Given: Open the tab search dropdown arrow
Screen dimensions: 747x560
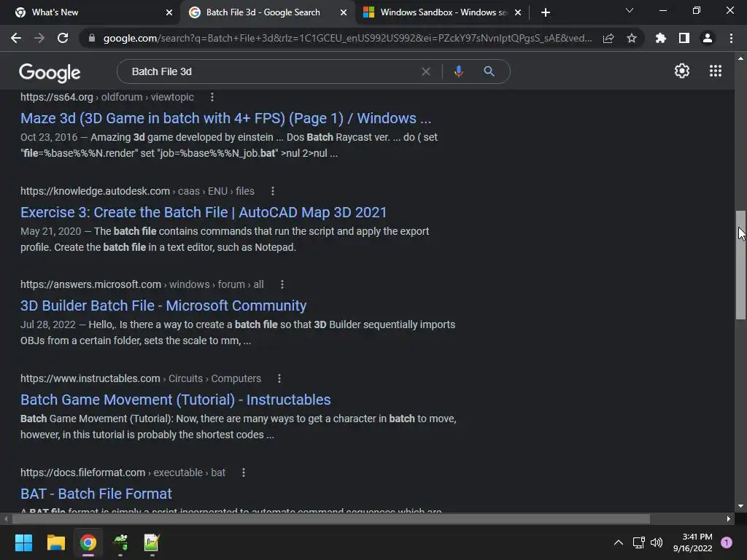Looking at the screenshot, I should click(630, 10).
